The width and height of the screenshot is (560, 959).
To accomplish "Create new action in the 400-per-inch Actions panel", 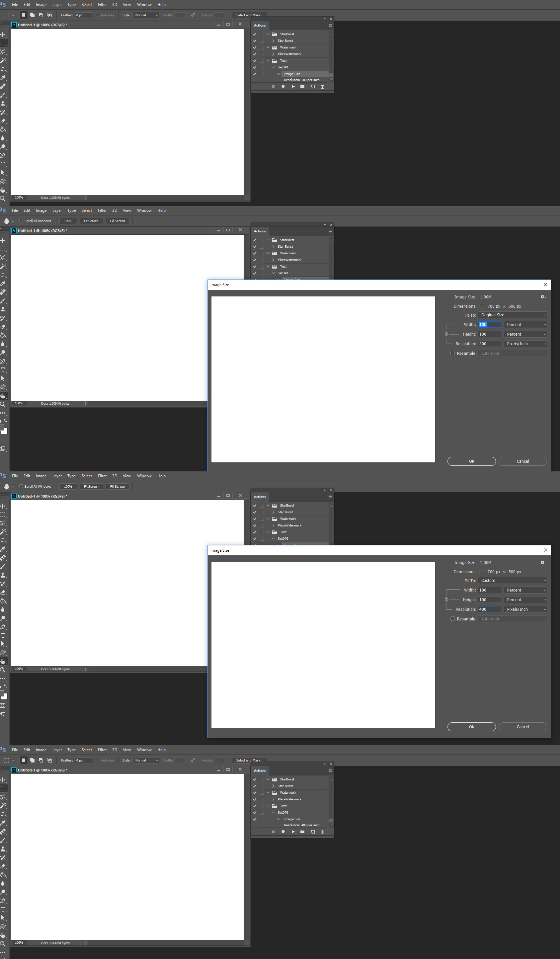I will coord(313,832).
